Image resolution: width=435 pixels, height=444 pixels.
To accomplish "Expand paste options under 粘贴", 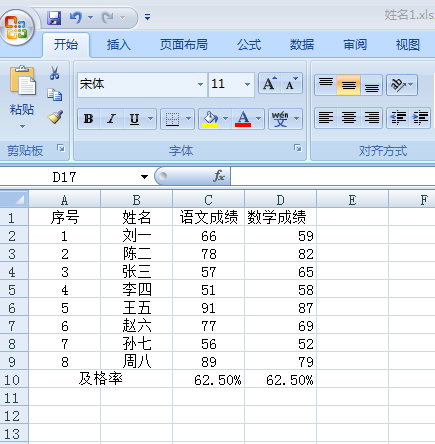I will 22,127.
